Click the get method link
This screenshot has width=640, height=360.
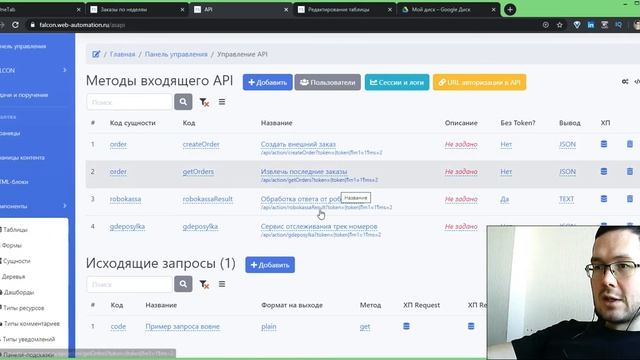point(365,326)
